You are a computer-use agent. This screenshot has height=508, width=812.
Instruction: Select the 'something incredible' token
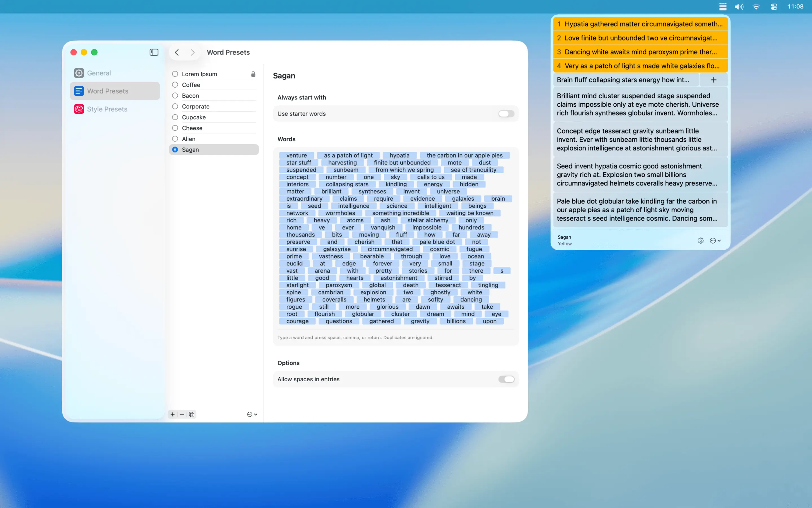[401, 213]
